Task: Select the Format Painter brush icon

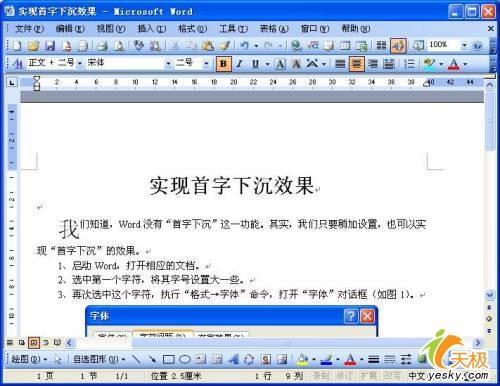Action: coord(225,45)
